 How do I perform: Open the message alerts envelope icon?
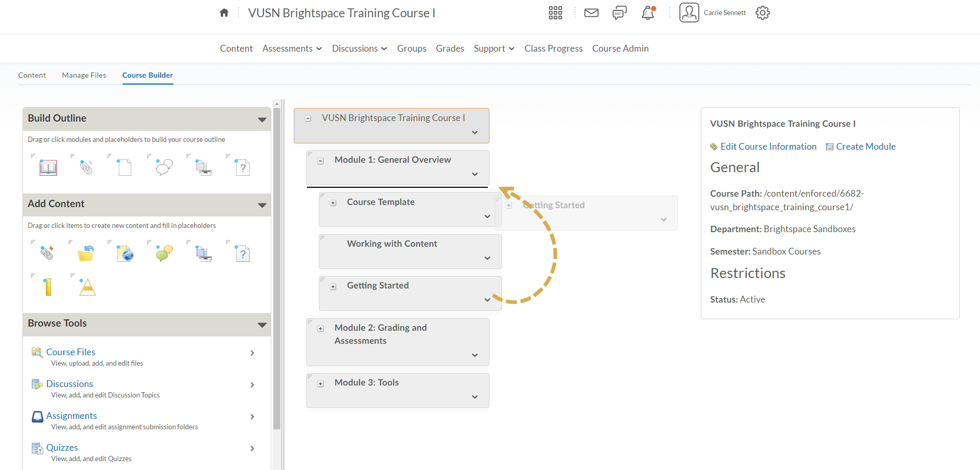591,13
